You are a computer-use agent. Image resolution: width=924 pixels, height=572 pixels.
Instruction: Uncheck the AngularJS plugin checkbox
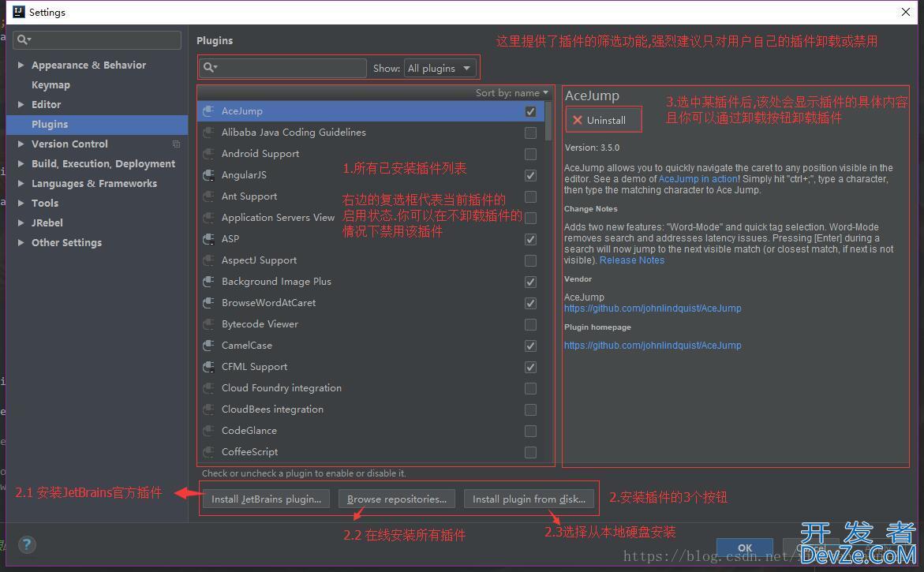point(530,176)
